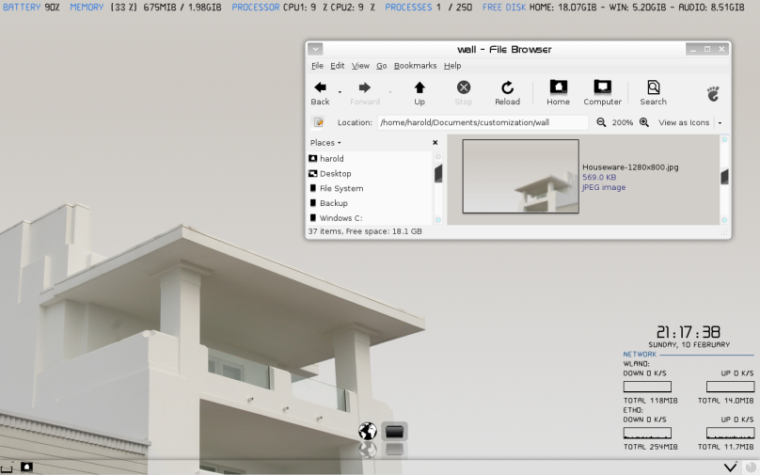Screen dimensions: 760x475
Task: Click the Stop loading button
Action: (x=463, y=93)
